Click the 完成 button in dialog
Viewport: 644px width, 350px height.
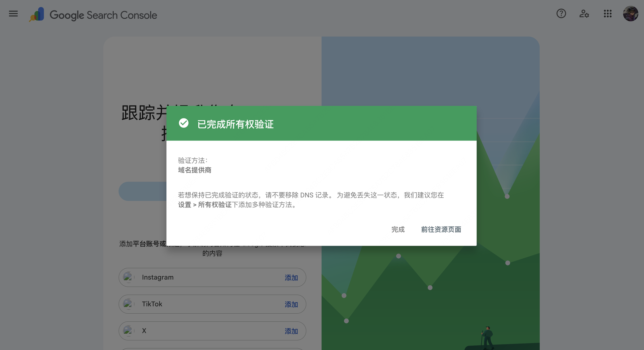point(398,229)
